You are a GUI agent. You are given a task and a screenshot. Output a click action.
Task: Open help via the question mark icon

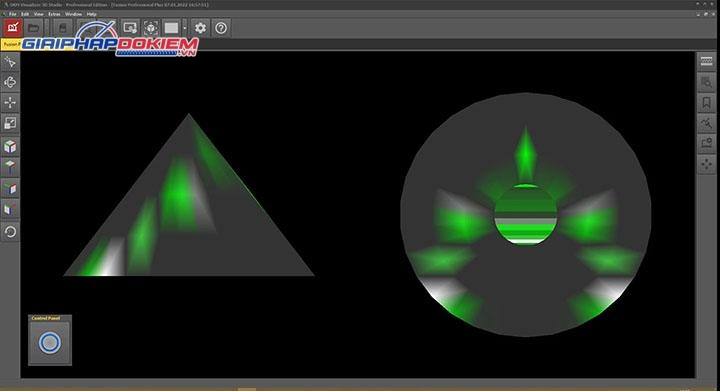tap(221, 28)
